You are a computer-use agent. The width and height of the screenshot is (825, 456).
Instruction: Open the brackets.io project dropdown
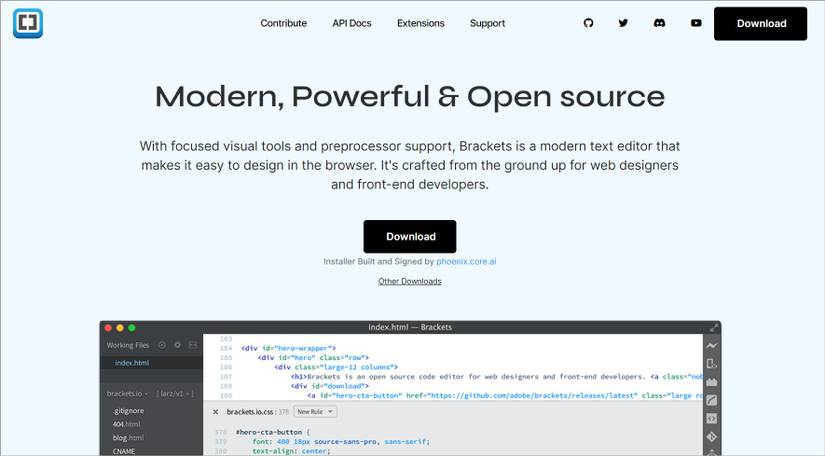(x=126, y=394)
